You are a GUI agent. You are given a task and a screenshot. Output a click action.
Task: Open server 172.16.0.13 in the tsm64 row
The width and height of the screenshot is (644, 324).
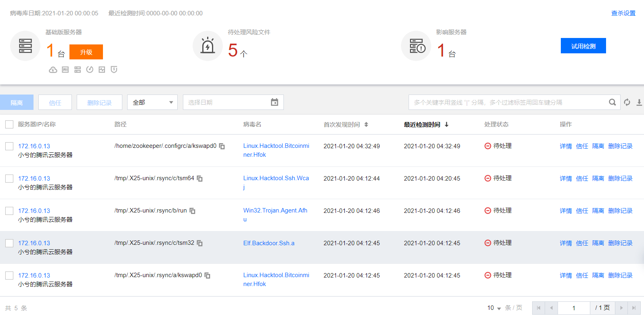pos(34,179)
